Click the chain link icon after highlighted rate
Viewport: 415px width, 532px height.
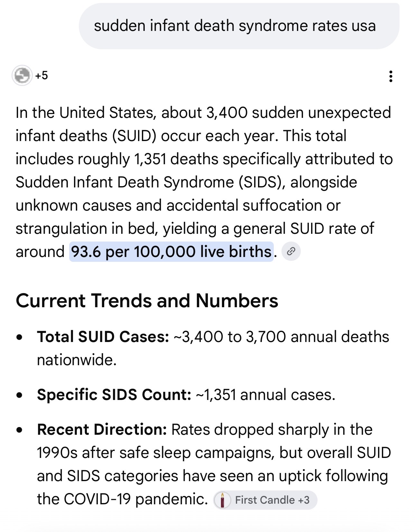(x=291, y=252)
